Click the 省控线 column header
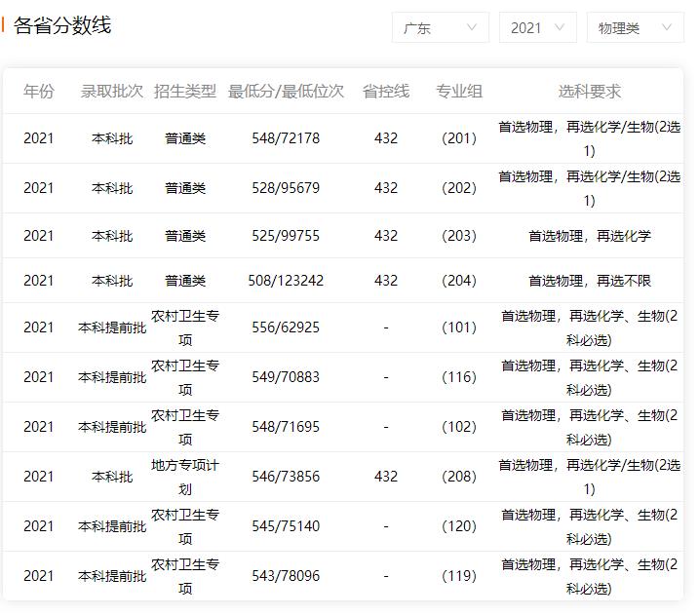 point(386,92)
